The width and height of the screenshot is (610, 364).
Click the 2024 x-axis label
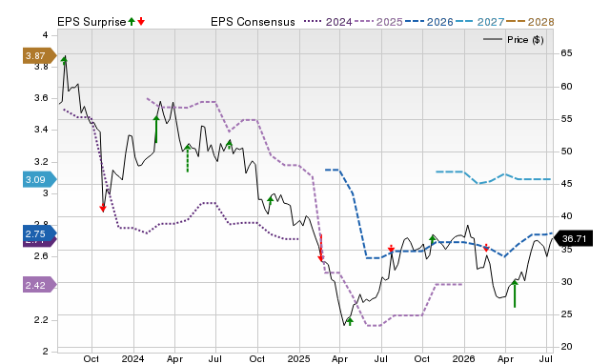(132, 358)
